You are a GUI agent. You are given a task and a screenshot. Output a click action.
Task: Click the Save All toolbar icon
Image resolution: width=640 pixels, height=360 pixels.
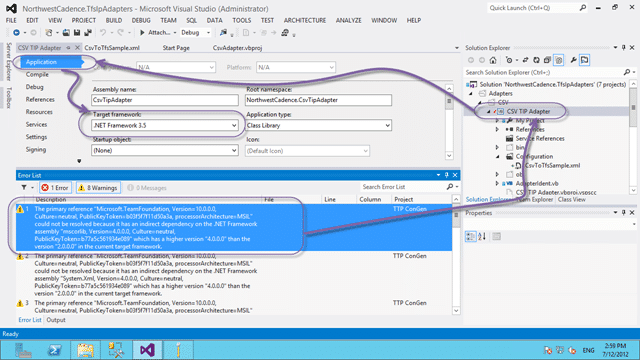(88, 33)
